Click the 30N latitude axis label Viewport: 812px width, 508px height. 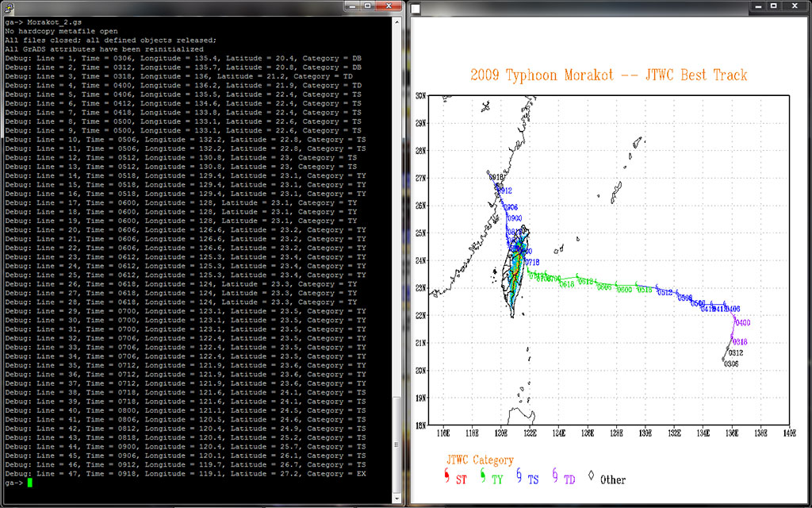pos(420,96)
